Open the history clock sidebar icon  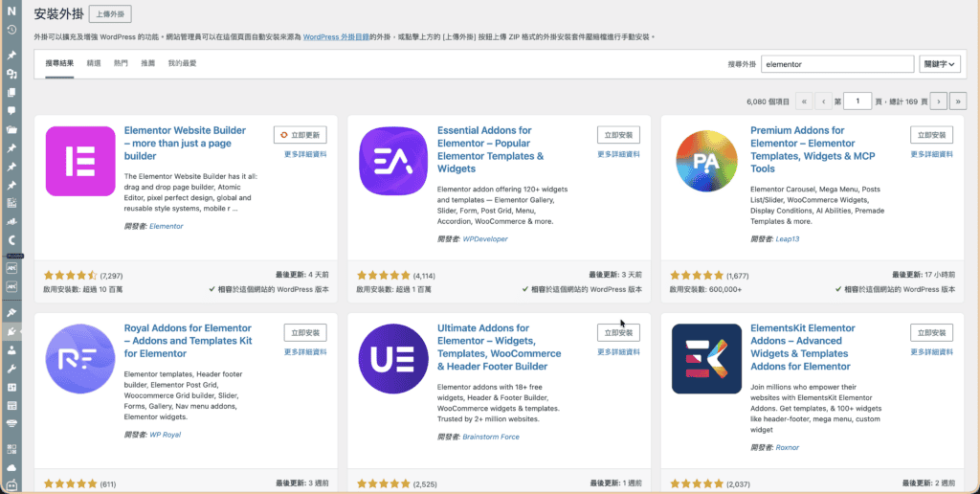pos(11,30)
